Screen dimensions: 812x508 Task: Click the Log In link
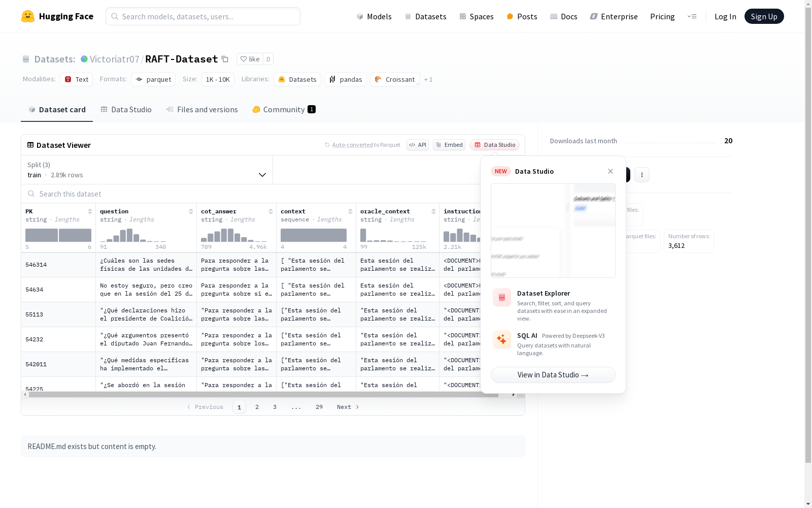725,16
